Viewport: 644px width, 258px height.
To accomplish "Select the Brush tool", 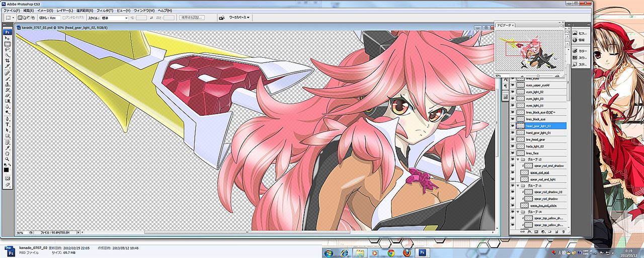I will pyautogui.click(x=8, y=79).
